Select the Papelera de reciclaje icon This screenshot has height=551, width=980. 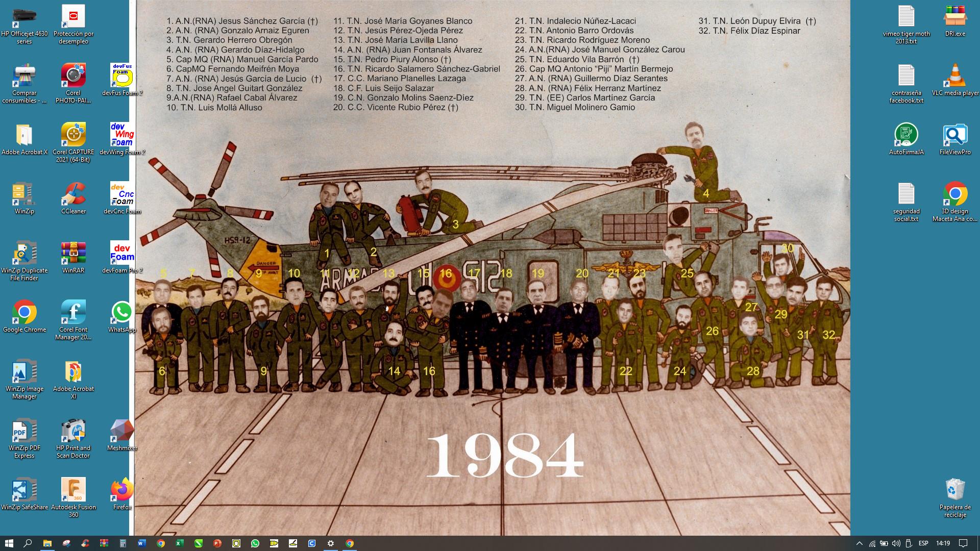pyautogui.click(x=955, y=491)
